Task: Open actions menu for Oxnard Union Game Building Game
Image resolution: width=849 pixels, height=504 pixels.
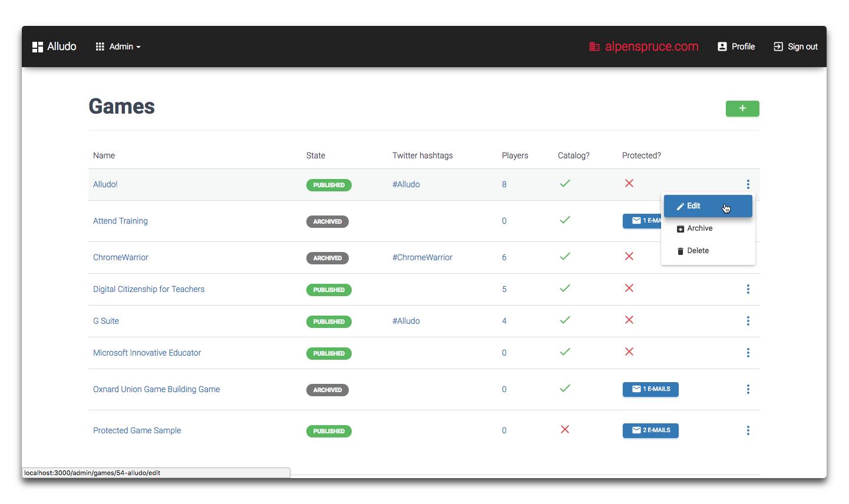Action: coord(748,389)
